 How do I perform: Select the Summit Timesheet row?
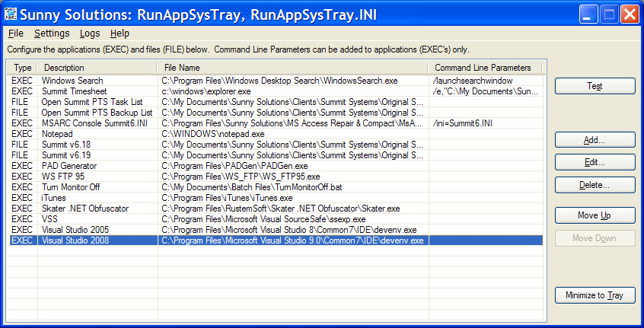pyautogui.click(x=276, y=91)
